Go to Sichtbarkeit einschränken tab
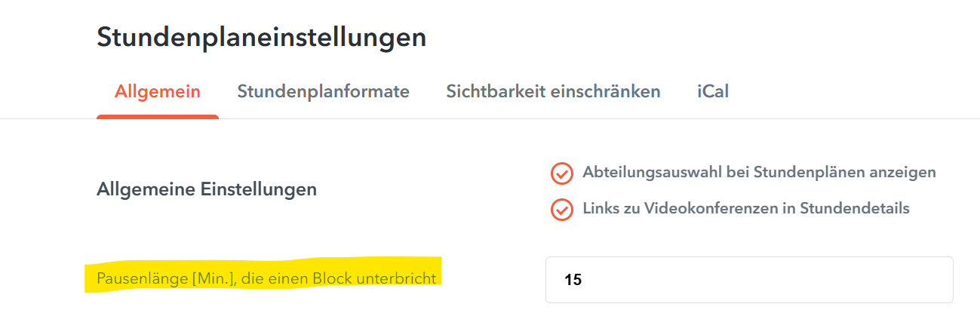Viewport: 980px width, 310px height. 553,92
